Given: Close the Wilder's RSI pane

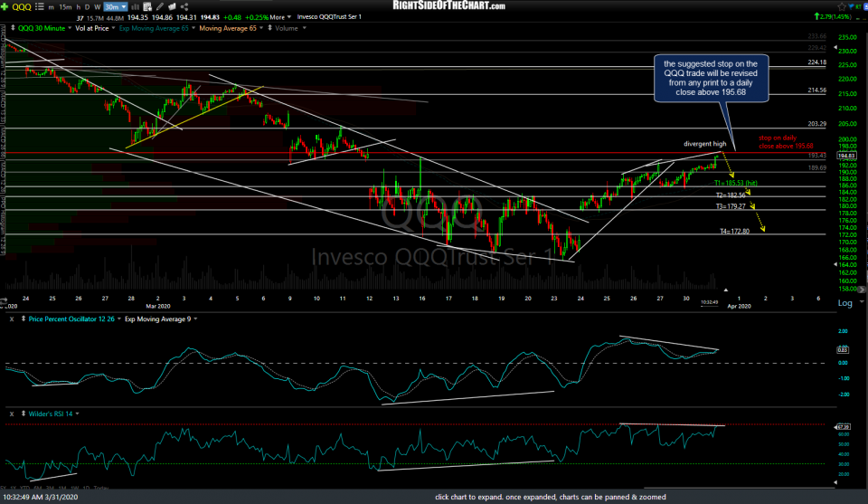Looking at the screenshot, I should [12, 414].
